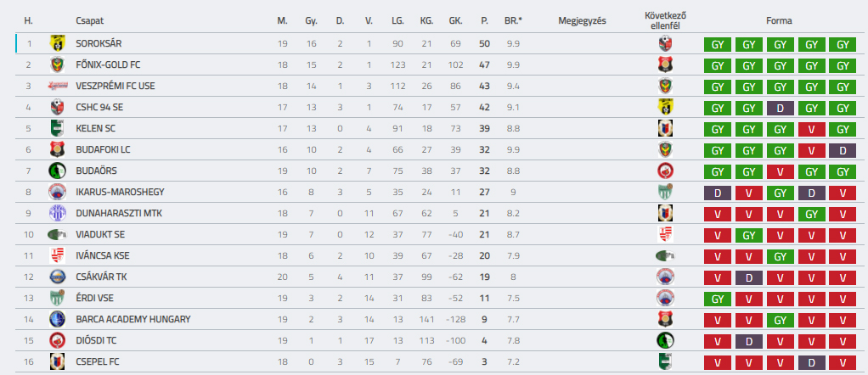
Task: Sort table by the P. column header
Action: tap(484, 20)
